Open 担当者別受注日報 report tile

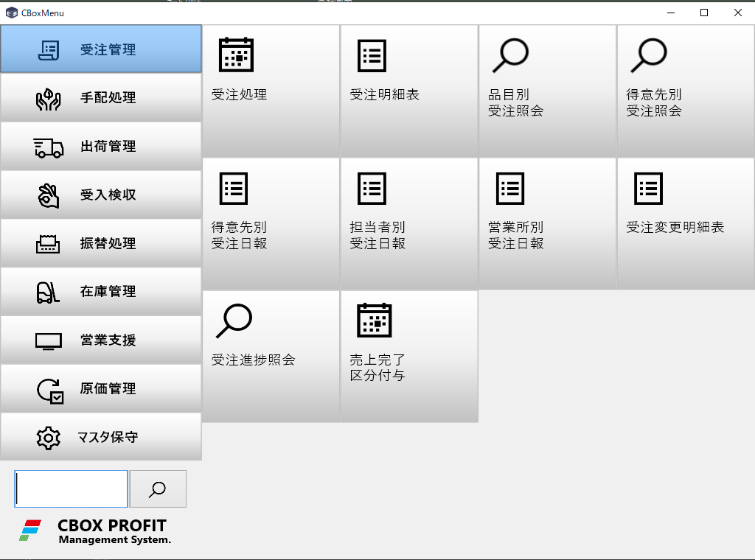point(409,223)
